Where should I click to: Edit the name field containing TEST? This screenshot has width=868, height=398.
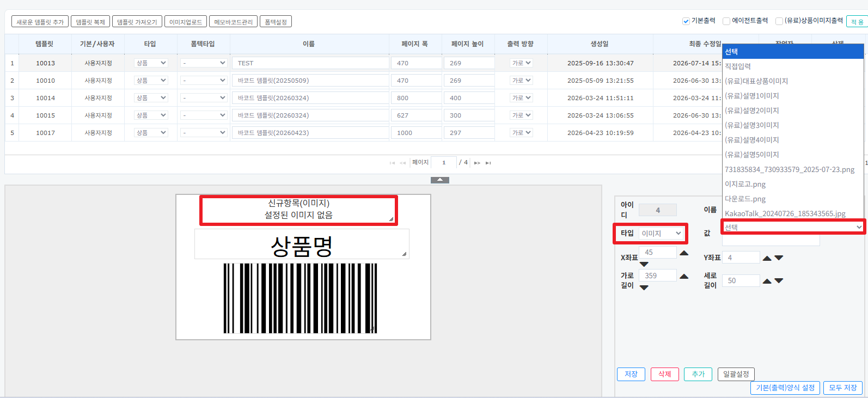click(x=310, y=63)
